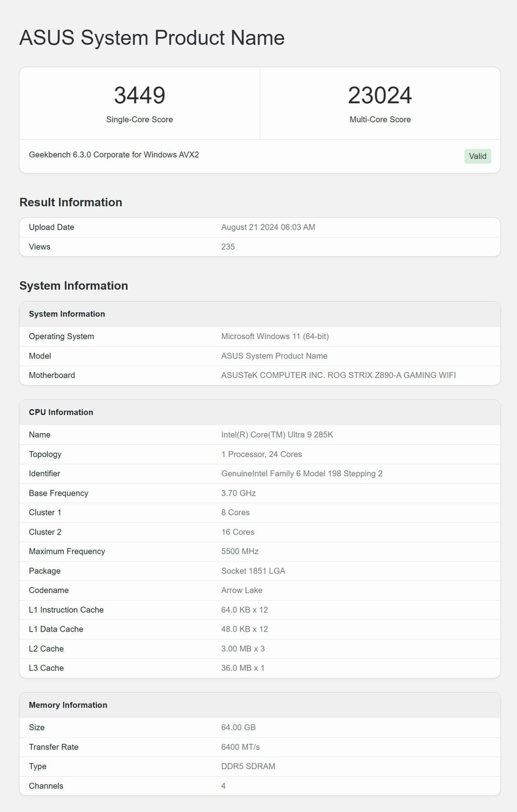This screenshot has height=812, width=517.
Task: Select the Geekbench 6.3.0 Corporate version text
Action: click(114, 155)
